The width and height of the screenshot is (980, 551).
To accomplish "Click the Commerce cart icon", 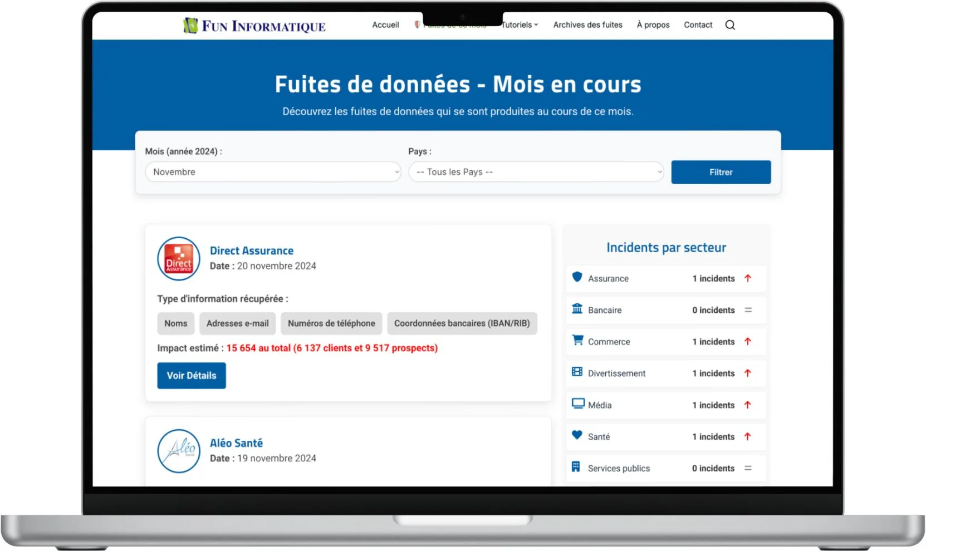I will click(x=577, y=340).
